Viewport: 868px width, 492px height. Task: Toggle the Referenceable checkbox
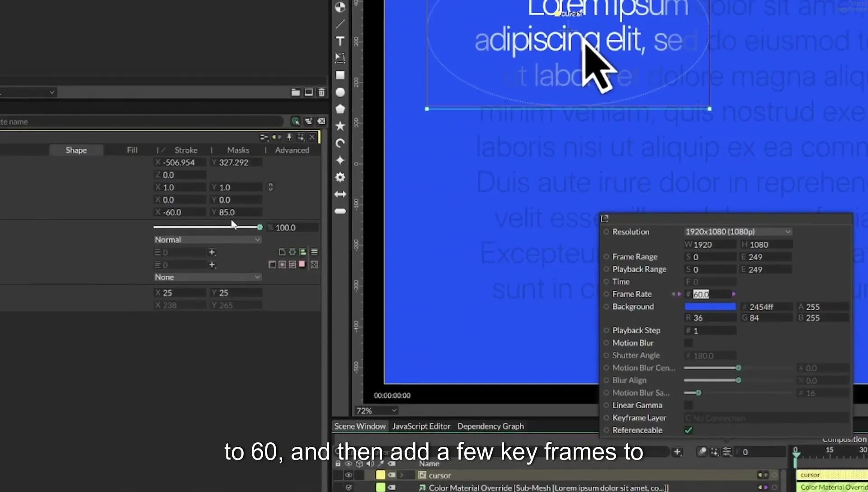689,430
